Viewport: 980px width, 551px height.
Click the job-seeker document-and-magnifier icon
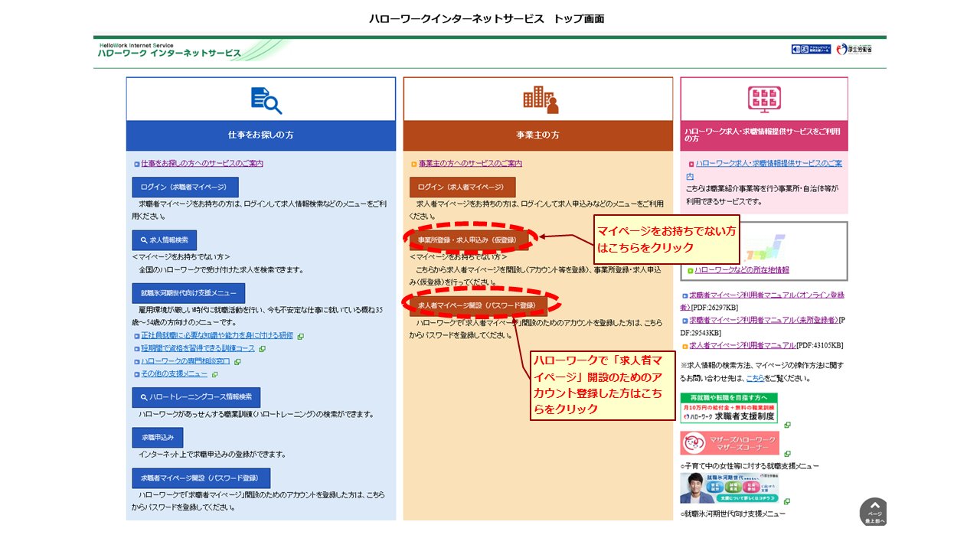click(x=266, y=99)
